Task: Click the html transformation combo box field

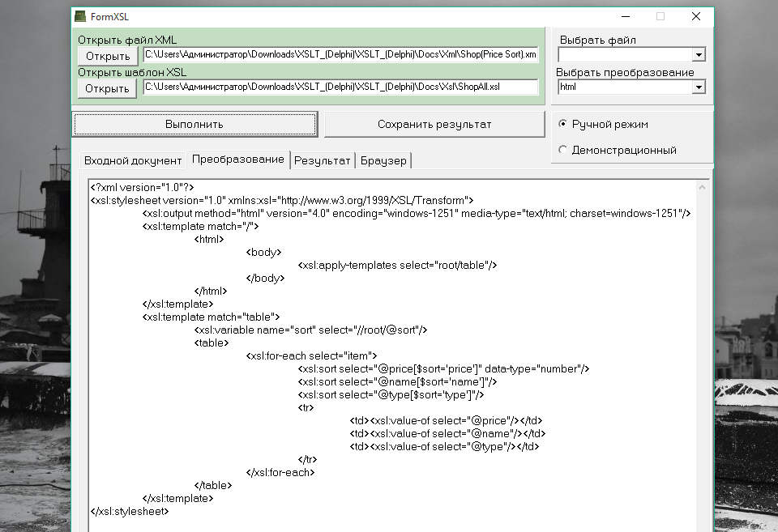Action: click(625, 87)
